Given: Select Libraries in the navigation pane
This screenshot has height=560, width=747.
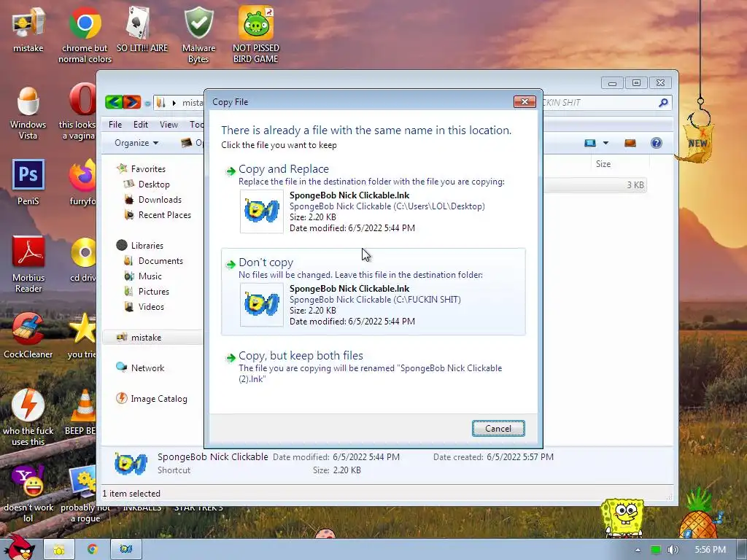Looking at the screenshot, I should 147,245.
